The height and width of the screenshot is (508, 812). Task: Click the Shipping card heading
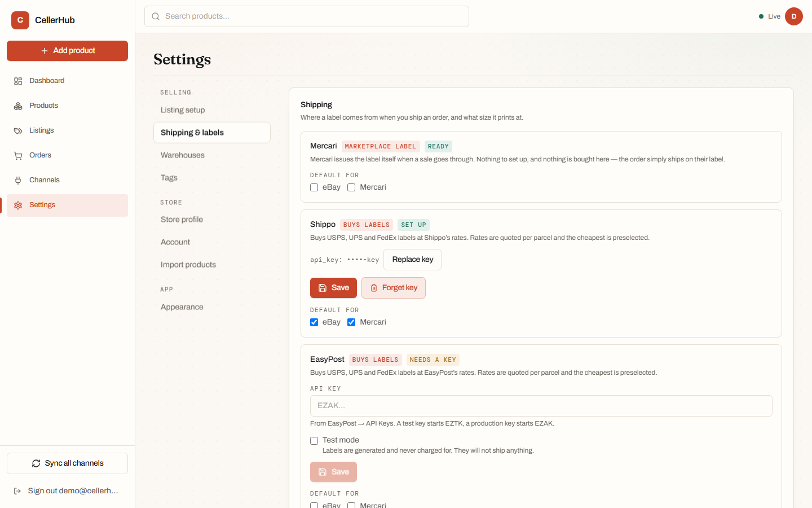[316, 105]
